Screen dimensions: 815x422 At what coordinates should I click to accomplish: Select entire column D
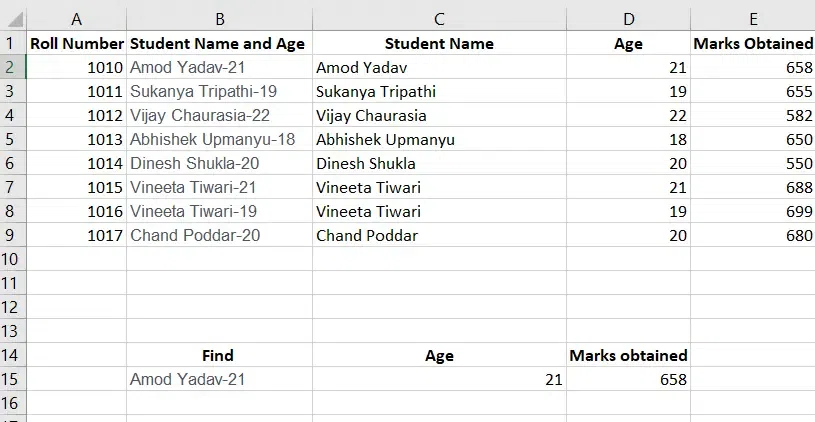pyautogui.click(x=628, y=19)
